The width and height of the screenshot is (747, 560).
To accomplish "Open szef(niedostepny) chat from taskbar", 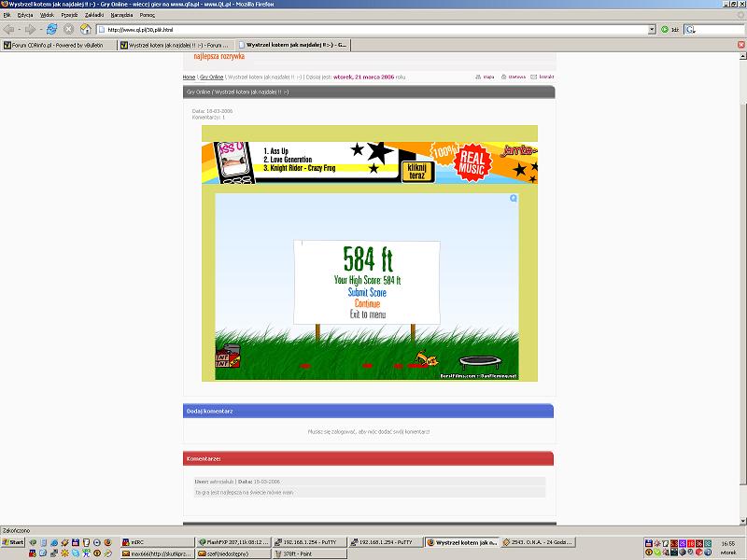I will click(233, 553).
